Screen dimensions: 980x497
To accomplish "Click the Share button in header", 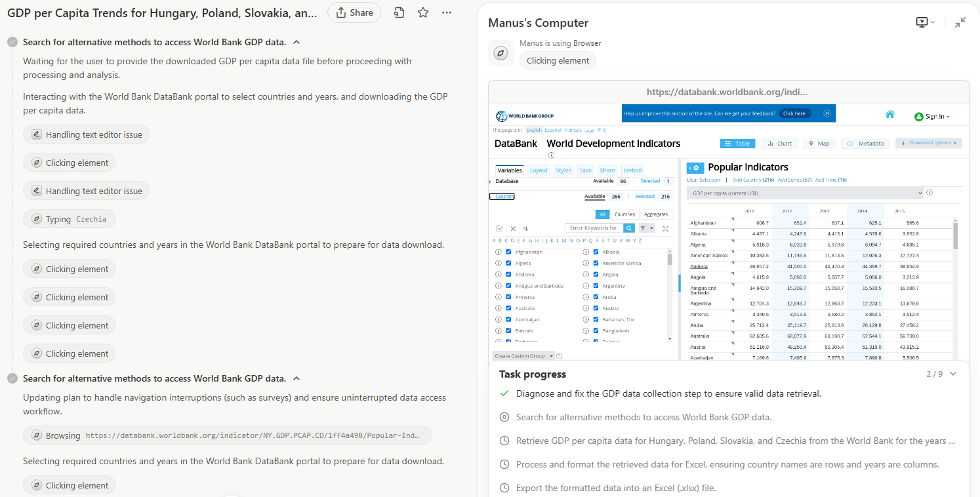I will point(354,12).
